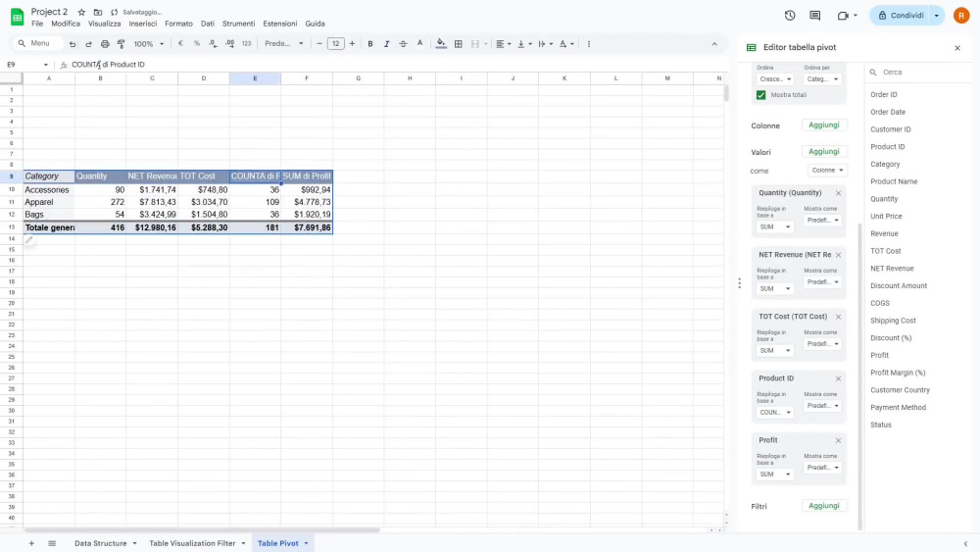Close the pivot table editor panel

(x=956, y=47)
